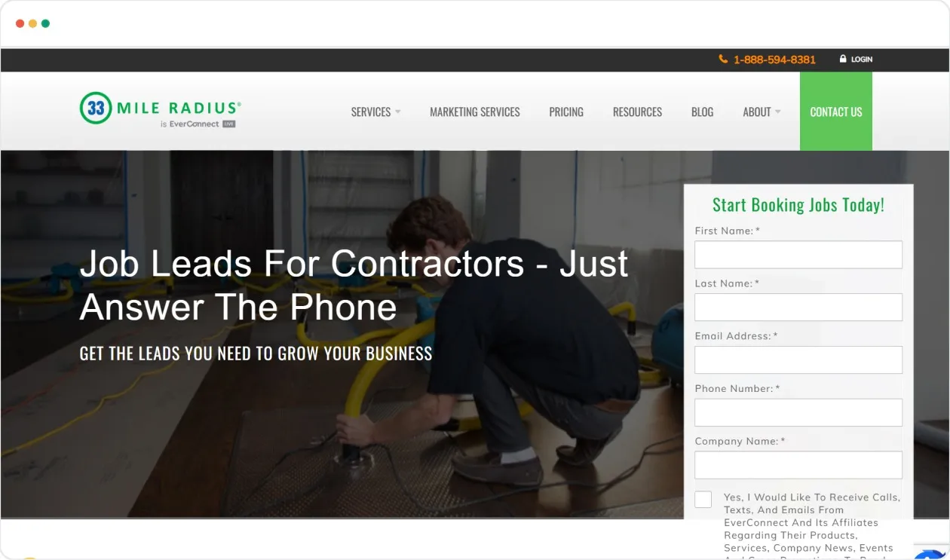This screenshot has height=560, width=950.
Task: Click the red window dot
Action: click(x=20, y=23)
